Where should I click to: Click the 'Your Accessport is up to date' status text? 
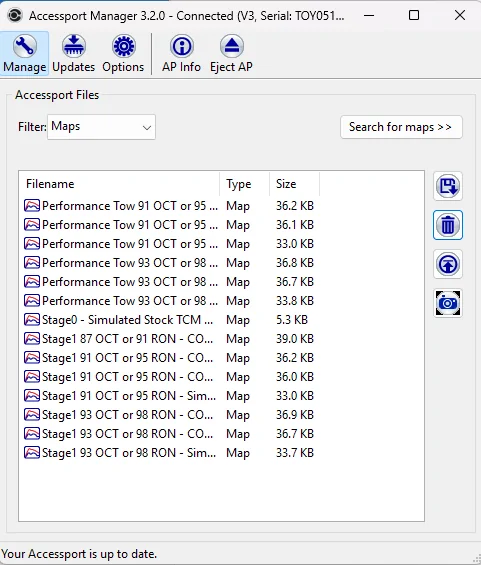(79, 554)
